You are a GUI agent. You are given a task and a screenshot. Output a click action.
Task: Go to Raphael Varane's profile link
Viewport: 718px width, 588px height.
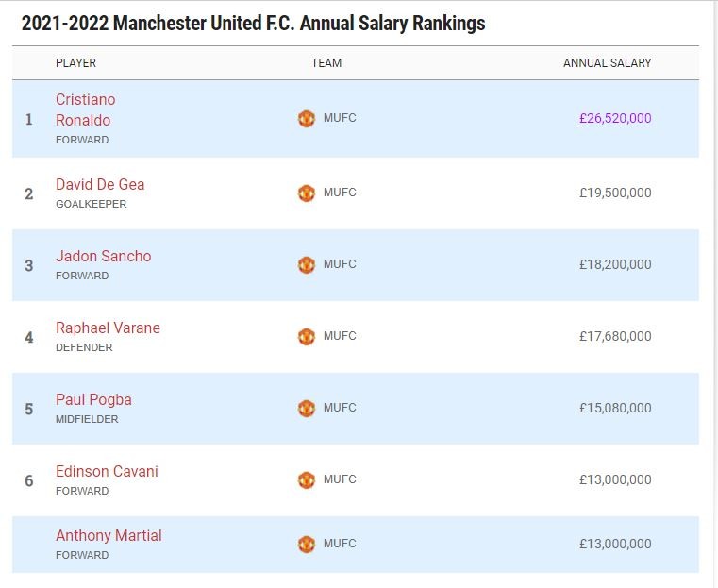(x=108, y=328)
